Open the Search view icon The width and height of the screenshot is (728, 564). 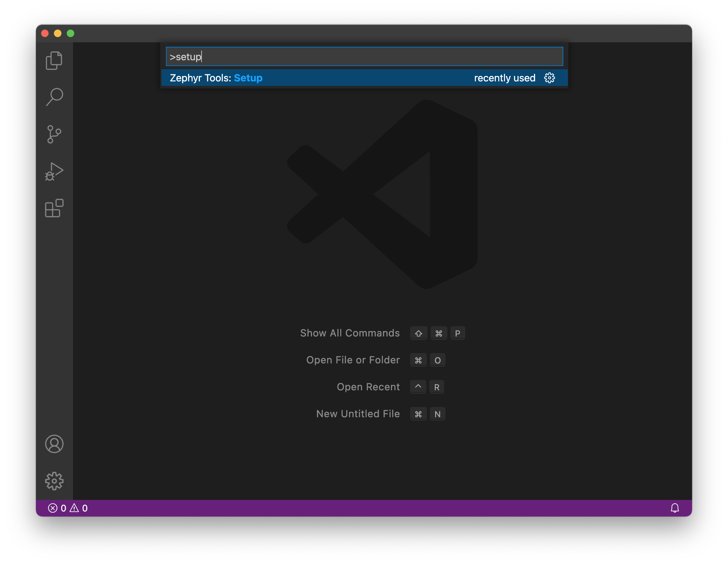click(x=54, y=97)
